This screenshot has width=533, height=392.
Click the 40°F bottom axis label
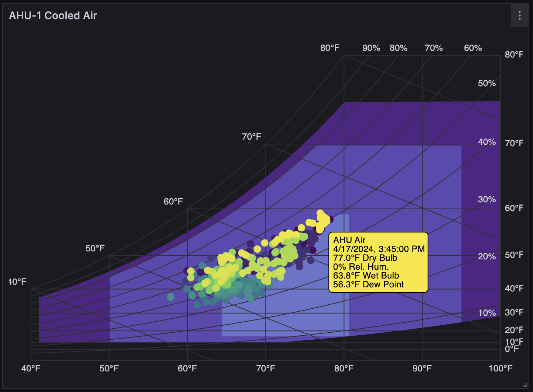[31, 368]
